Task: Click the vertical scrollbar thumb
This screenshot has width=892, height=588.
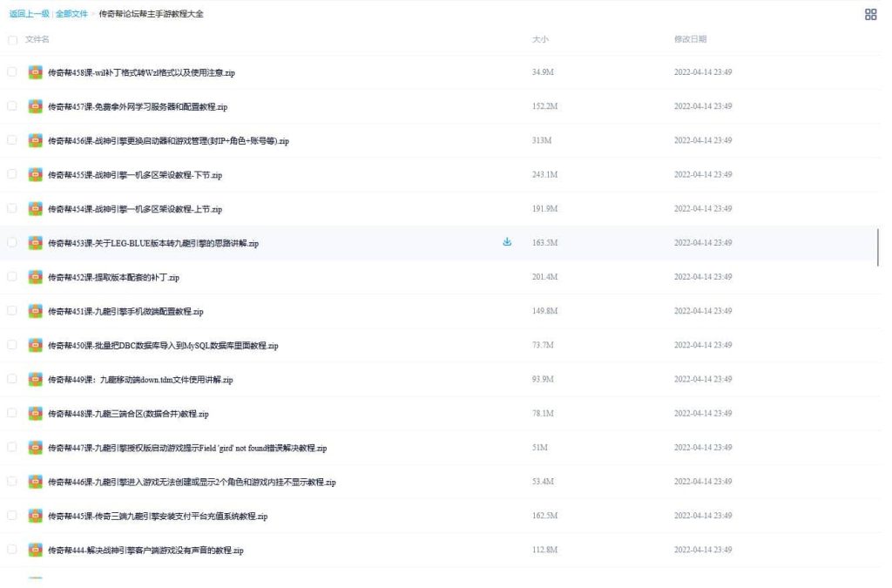Action: [878, 247]
